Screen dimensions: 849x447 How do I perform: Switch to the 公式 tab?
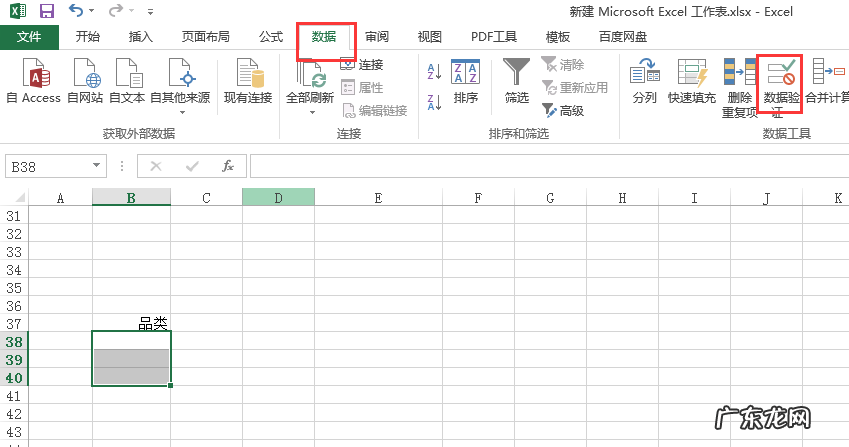click(271, 37)
